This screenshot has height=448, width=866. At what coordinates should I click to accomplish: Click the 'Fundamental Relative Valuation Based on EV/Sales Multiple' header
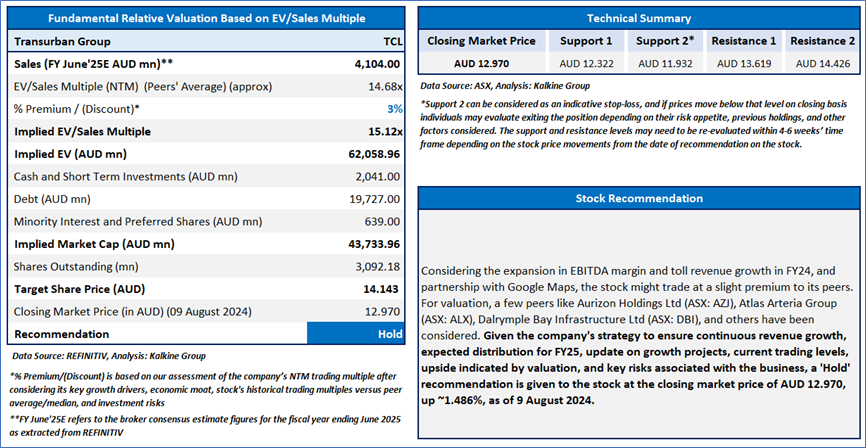(206, 18)
